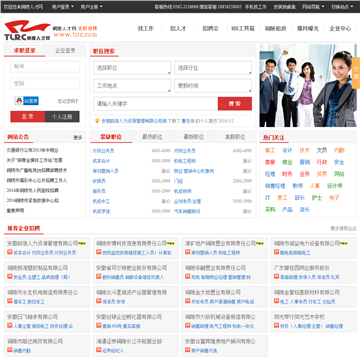Click red job icon under 阳光琴行阳光艺术学校
360x360 pixels.
point(277,326)
